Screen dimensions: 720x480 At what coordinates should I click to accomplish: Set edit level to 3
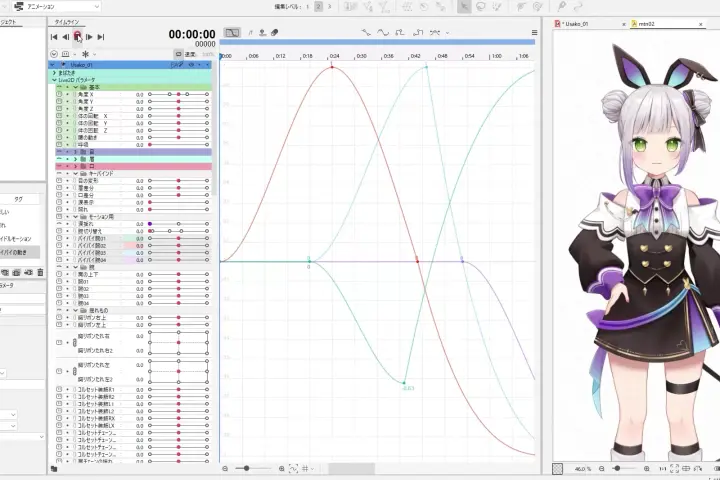pyautogui.click(x=329, y=7)
